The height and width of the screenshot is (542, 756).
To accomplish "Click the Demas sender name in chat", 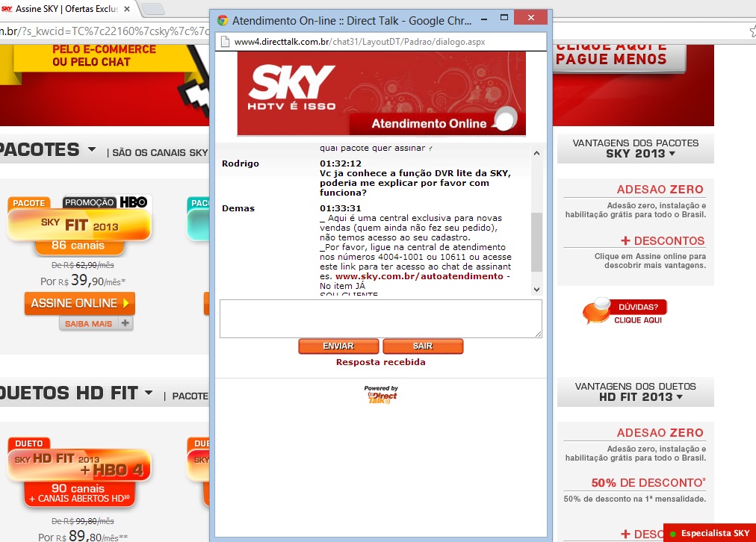I will pyautogui.click(x=238, y=208).
